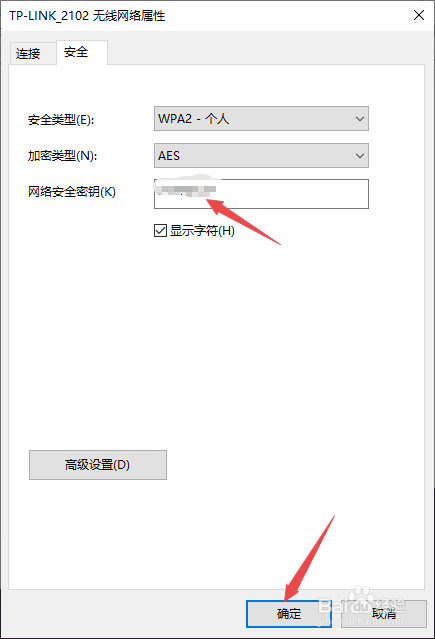Screen dimensions: 435x639
Task: Expand the chevron arrow of 安全类型 dropdown
Action: [360, 119]
